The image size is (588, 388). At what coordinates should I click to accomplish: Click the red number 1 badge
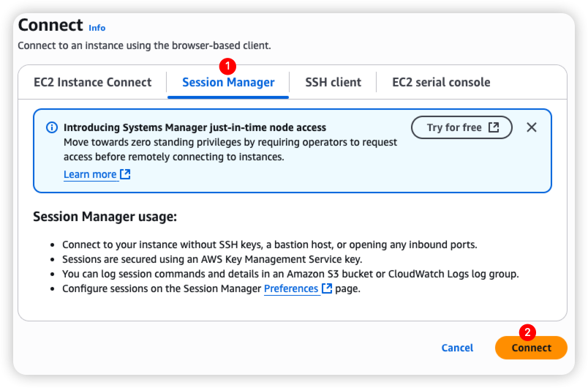pyautogui.click(x=228, y=66)
